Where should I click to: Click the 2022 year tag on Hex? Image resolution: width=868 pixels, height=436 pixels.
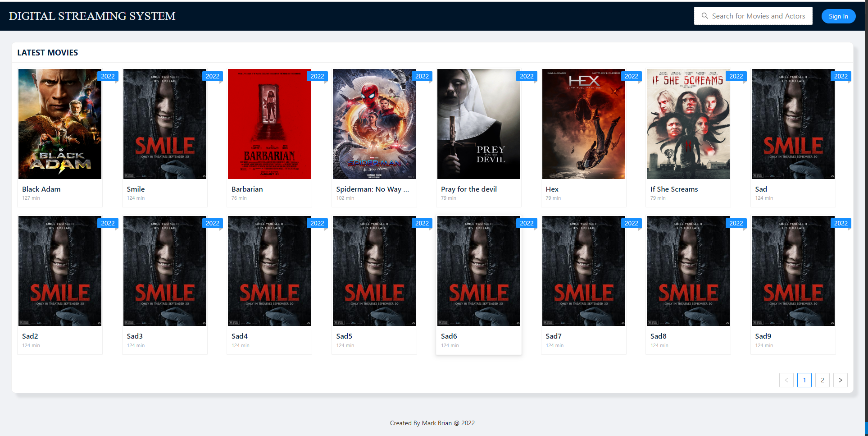631,76
